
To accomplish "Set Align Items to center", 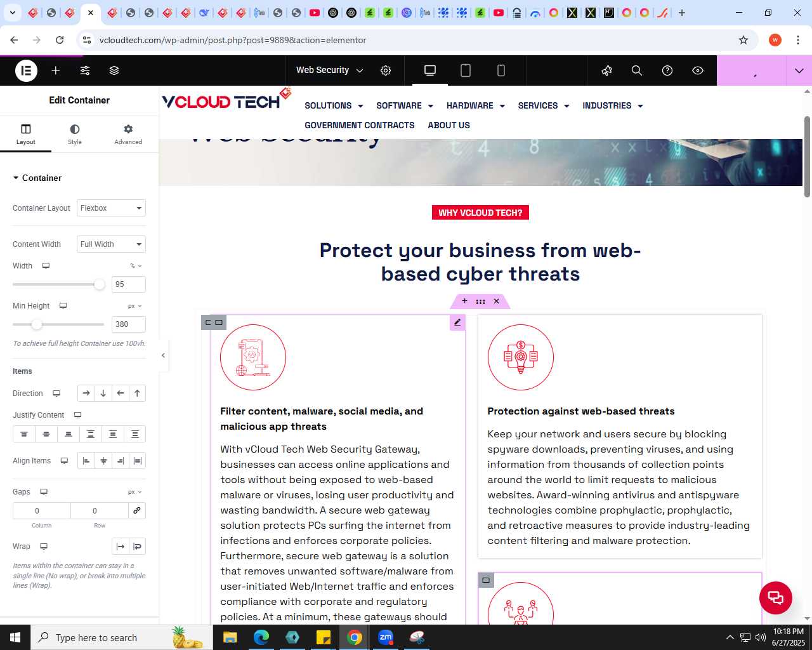I will [103, 461].
